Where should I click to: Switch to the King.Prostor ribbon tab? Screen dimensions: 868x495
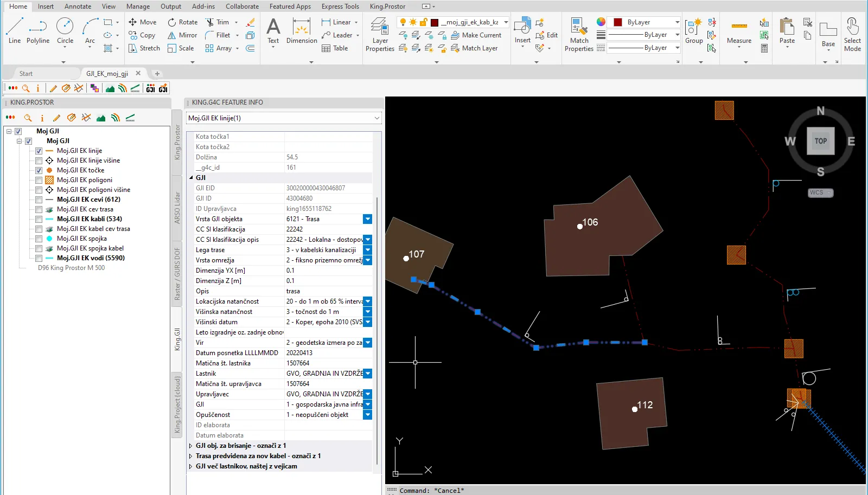(387, 7)
